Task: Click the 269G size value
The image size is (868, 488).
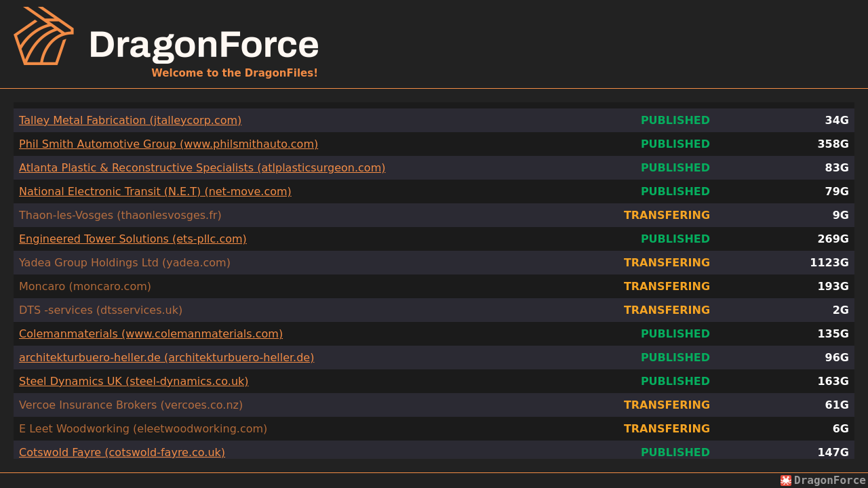Action: [x=833, y=239]
